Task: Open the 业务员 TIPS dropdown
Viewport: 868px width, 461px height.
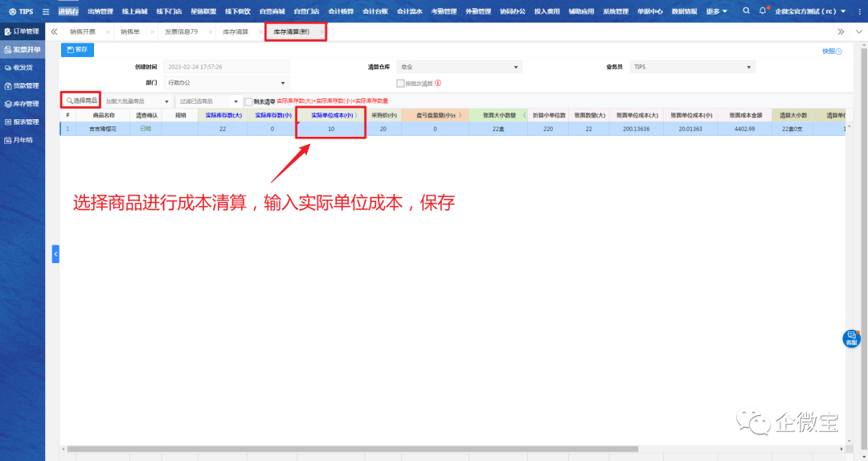Action: pos(692,67)
